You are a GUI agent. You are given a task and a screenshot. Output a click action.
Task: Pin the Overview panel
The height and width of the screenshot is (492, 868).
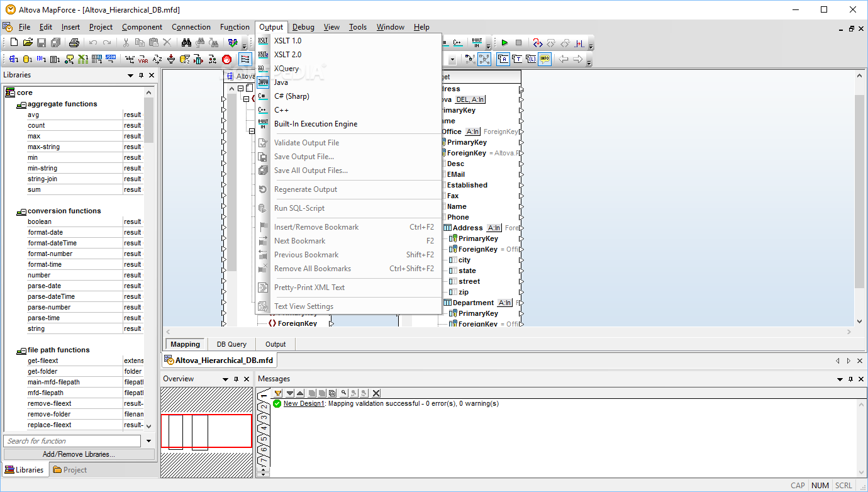[236, 379]
